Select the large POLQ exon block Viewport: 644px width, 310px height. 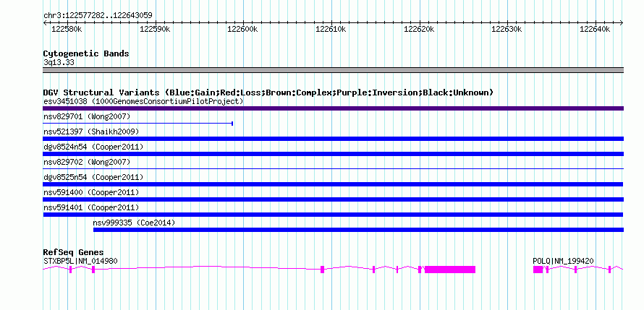pyautogui.click(x=538, y=270)
